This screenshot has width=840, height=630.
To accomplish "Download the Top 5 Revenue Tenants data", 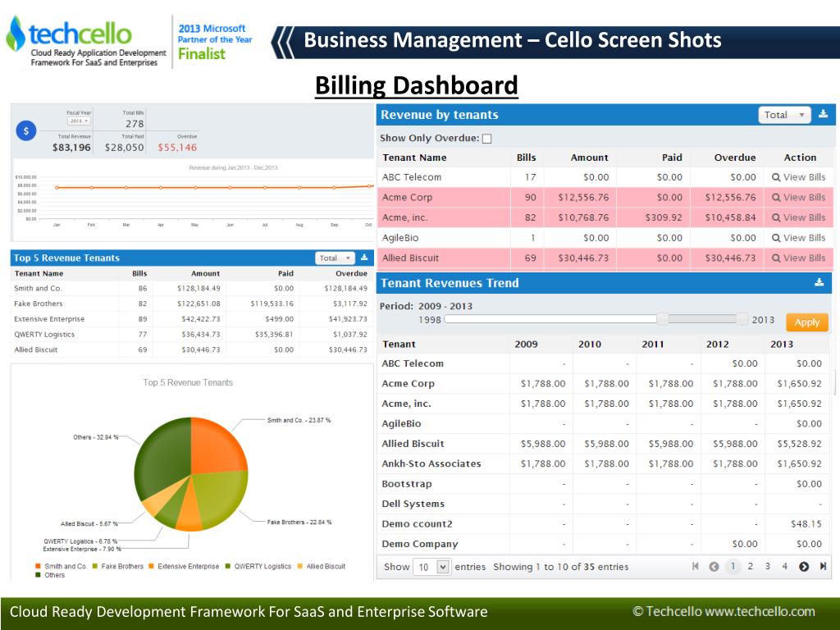I will [364, 258].
